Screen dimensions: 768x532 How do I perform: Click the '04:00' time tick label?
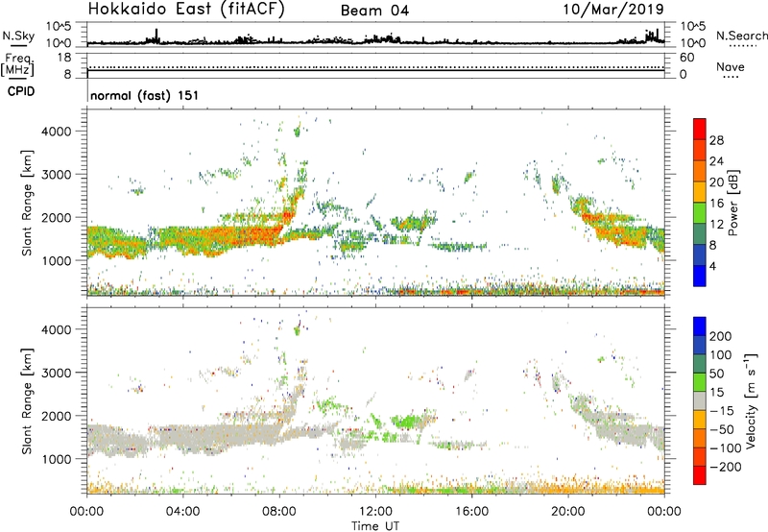(183, 512)
